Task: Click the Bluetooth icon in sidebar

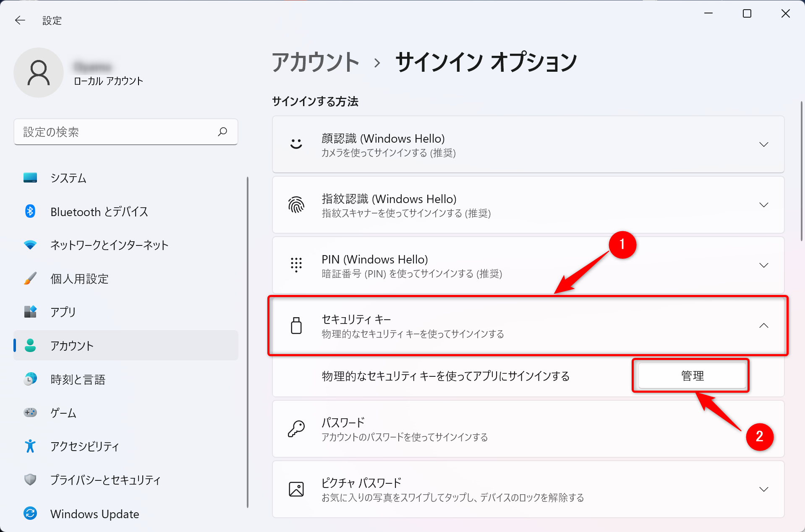Action: (30, 211)
